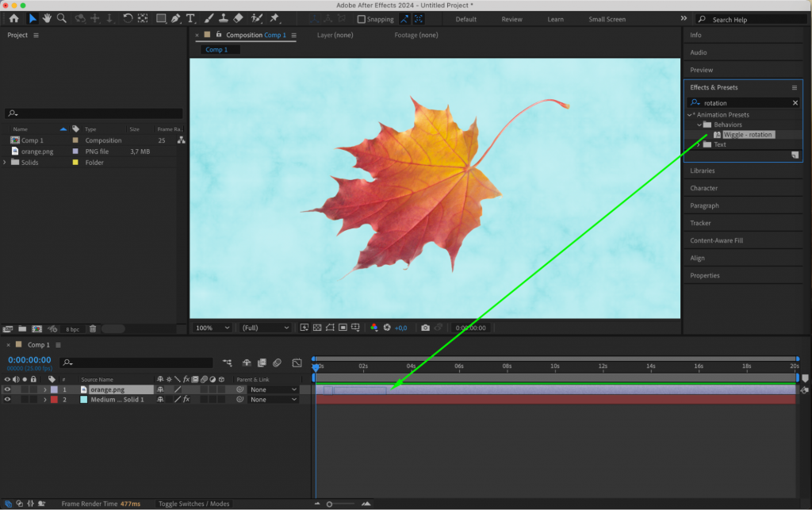Open the resolution dropdown showing Full
The image size is (812, 510).
[264, 327]
